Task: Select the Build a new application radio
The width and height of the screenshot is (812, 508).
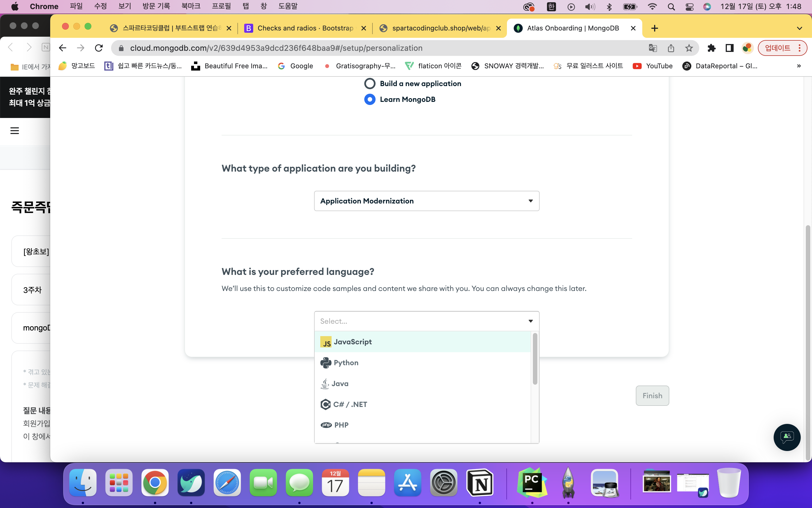Action: coord(370,84)
